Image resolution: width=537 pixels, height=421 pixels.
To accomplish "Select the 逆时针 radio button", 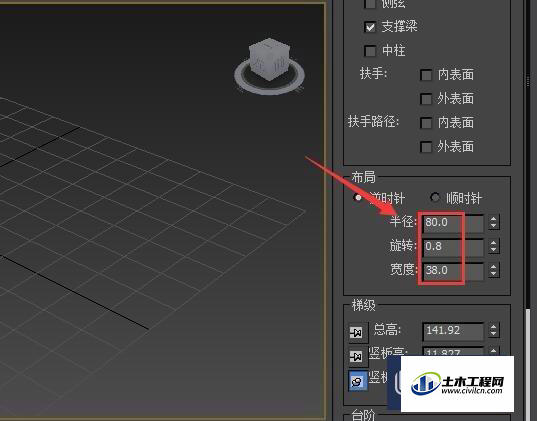I will coord(358,198).
